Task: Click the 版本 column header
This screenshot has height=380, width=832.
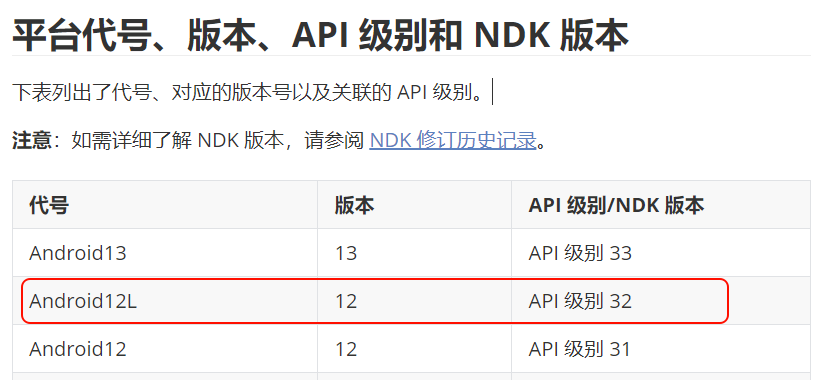Action: coord(354,205)
